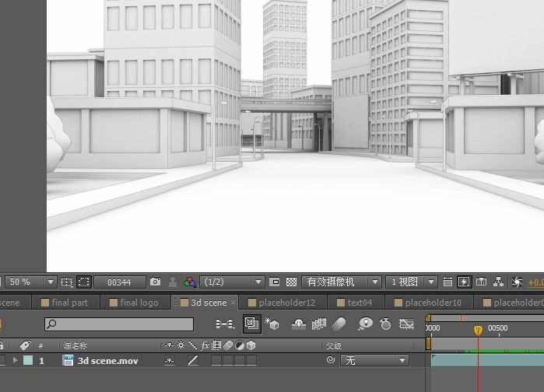Open the (1/2) resolution dropdown
The image size is (544, 392).
(x=233, y=282)
